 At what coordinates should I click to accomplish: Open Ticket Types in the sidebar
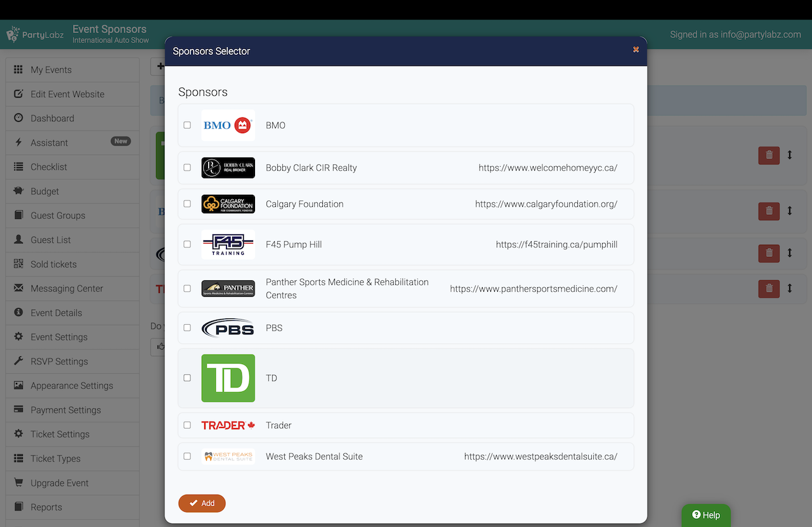[x=72, y=459]
